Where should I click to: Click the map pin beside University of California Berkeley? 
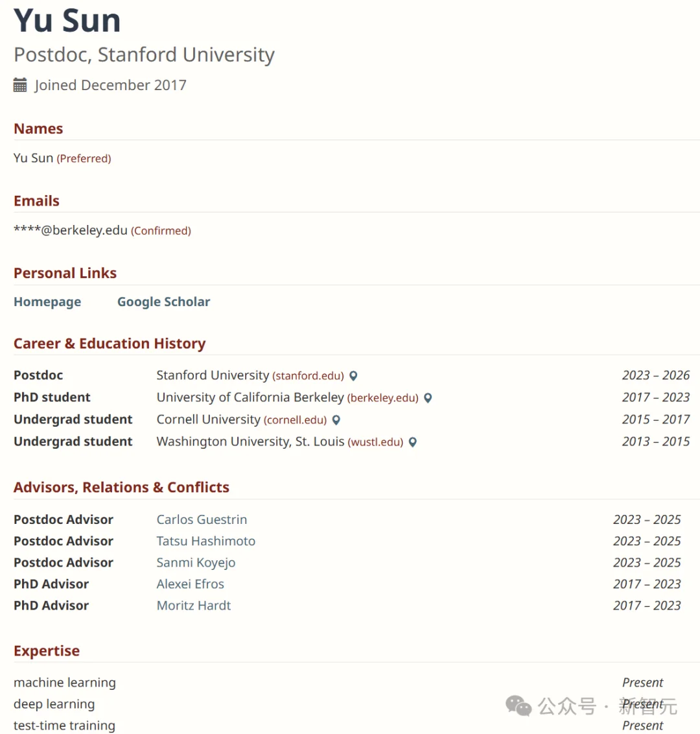[x=428, y=398]
